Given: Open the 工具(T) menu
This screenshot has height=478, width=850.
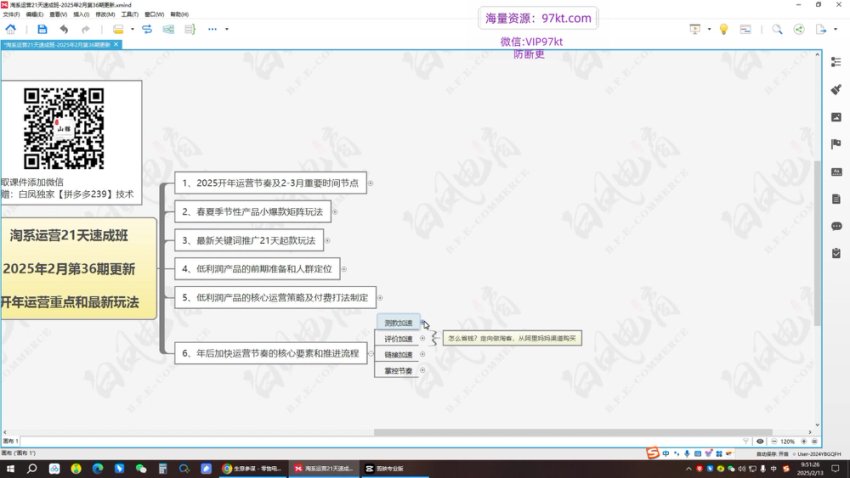Looking at the screenshot, I should [x=129, y=15].
